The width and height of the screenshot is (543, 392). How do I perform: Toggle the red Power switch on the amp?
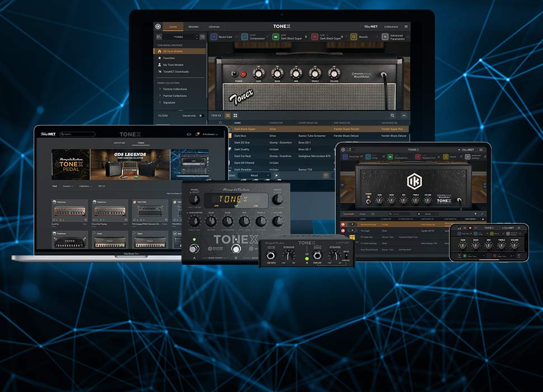pos(243,73)
